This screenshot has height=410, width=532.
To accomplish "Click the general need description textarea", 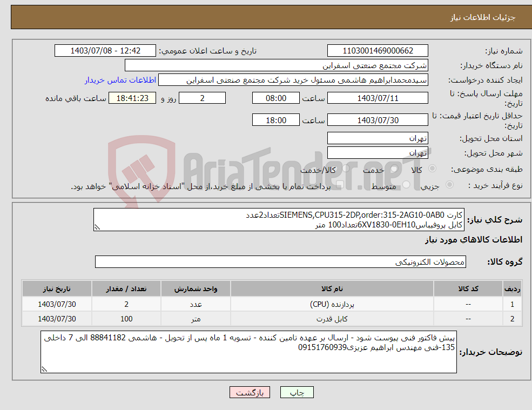I will (x=279, y=220).
